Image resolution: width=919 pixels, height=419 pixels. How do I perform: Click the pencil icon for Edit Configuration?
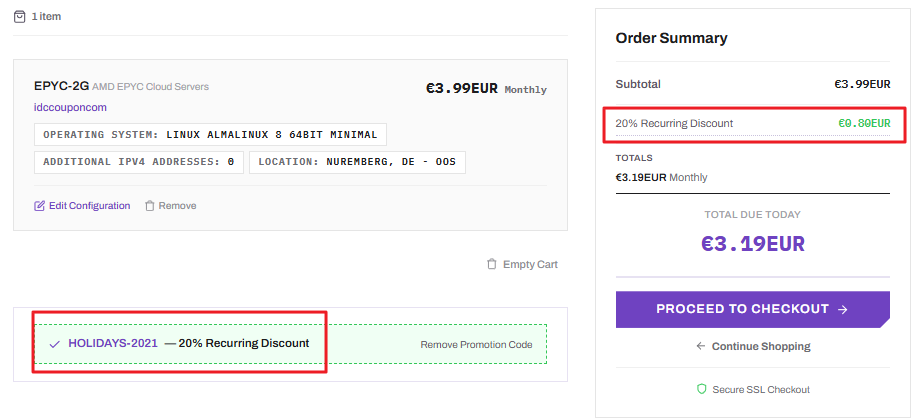(x=39, y=206)
